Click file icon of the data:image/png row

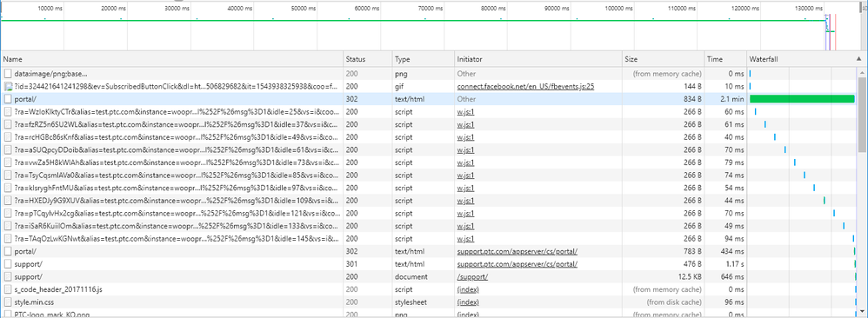point(8,74)
